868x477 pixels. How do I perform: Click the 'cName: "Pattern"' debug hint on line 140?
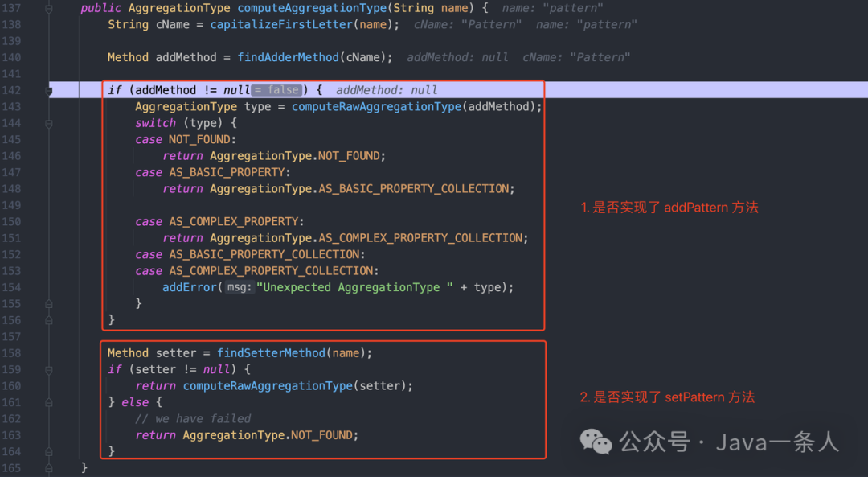click(576, 58)
